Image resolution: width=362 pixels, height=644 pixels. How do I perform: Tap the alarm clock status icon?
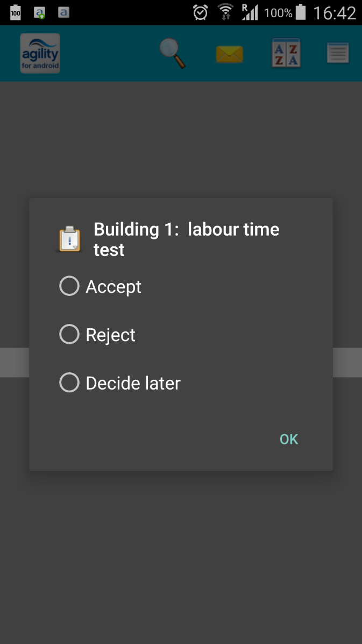201,12
